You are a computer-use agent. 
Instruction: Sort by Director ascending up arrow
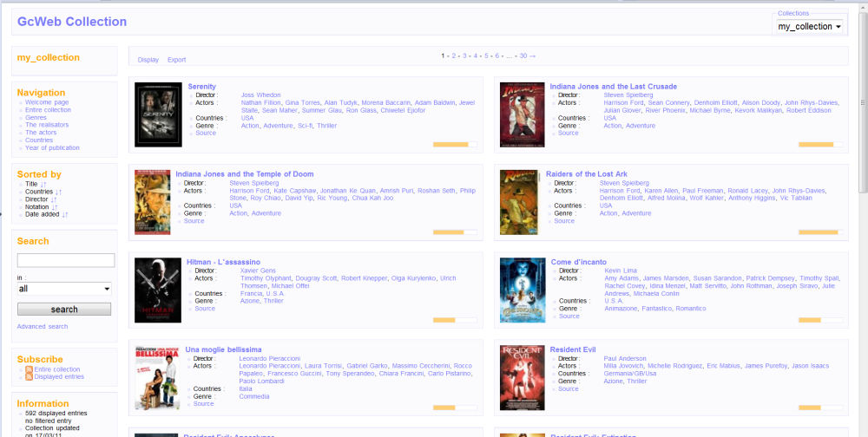click(56, 199)
